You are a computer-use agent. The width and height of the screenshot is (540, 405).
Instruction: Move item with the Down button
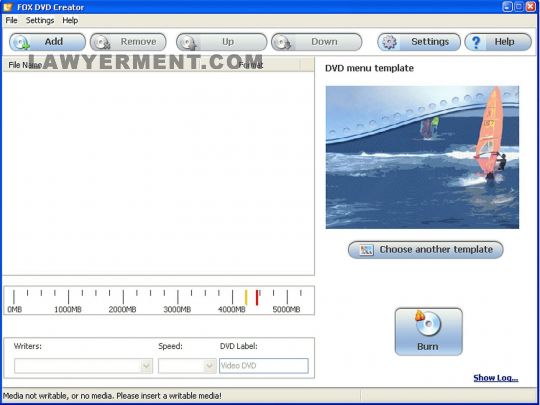[x=316, y=42]
